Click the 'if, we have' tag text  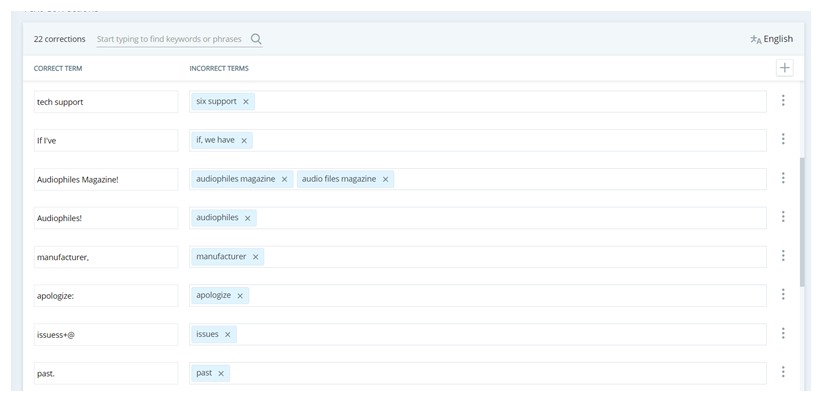[x=215, y=140]
